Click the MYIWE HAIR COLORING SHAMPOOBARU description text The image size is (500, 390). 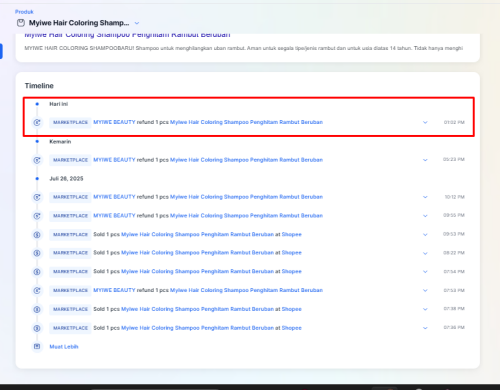click(244, 48)
